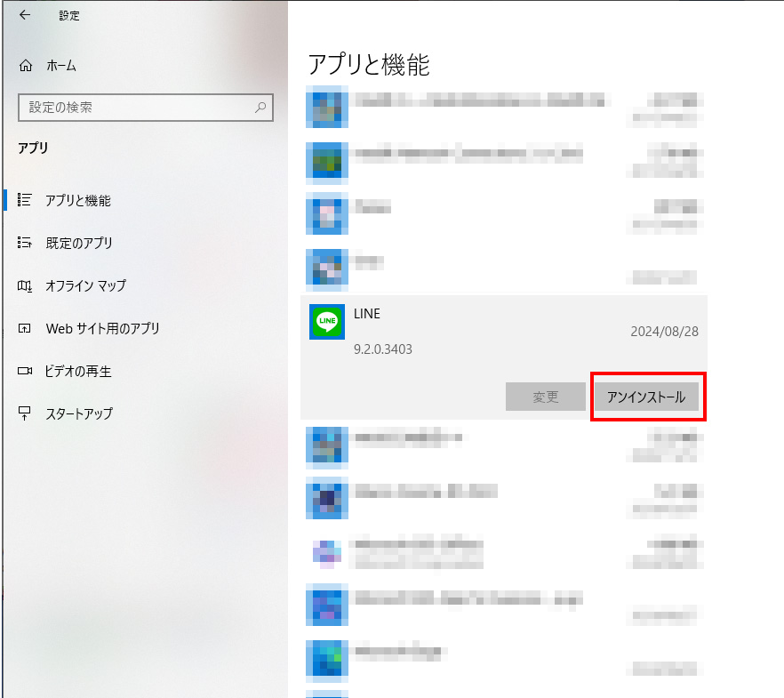Viewport: 784px width, 698px height.
Task: Select the Web サイト用のアプリ icon
Action: (25, 328)
